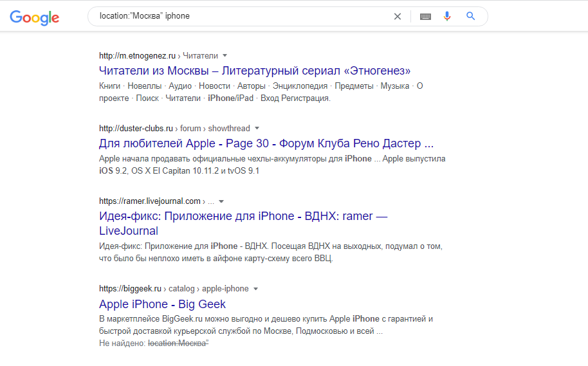Click the Google logo
Screen dimensions: 588x366
tap(34, 17)
